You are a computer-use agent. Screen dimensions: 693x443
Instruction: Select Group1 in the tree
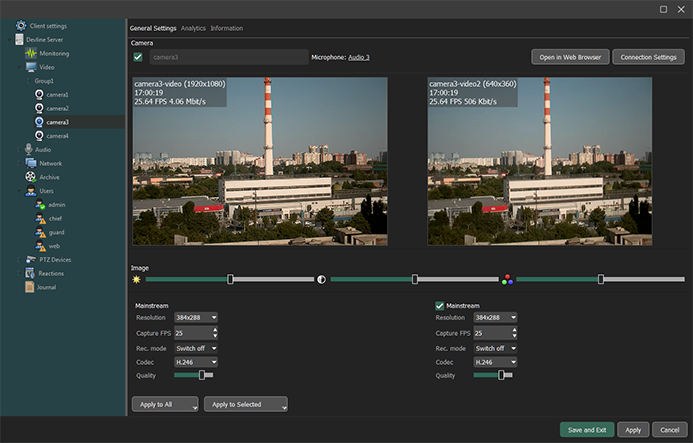44,81
